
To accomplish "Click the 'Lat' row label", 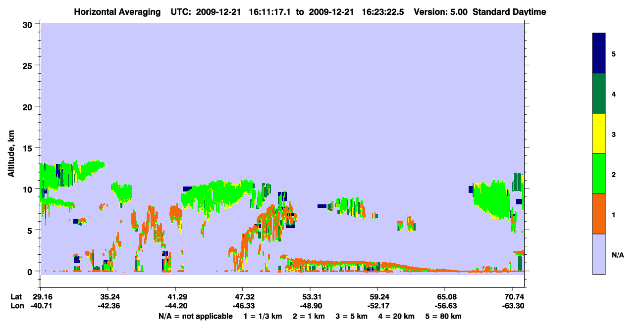I will (16, 297).
